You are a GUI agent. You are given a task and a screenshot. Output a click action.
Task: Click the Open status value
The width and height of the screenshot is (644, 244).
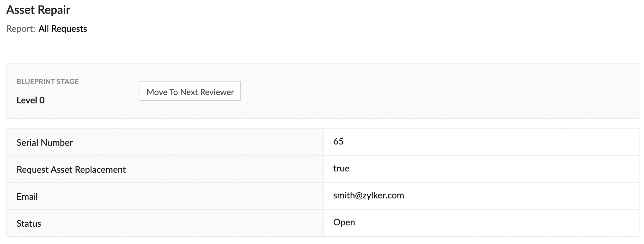click(x=344, y=222)
